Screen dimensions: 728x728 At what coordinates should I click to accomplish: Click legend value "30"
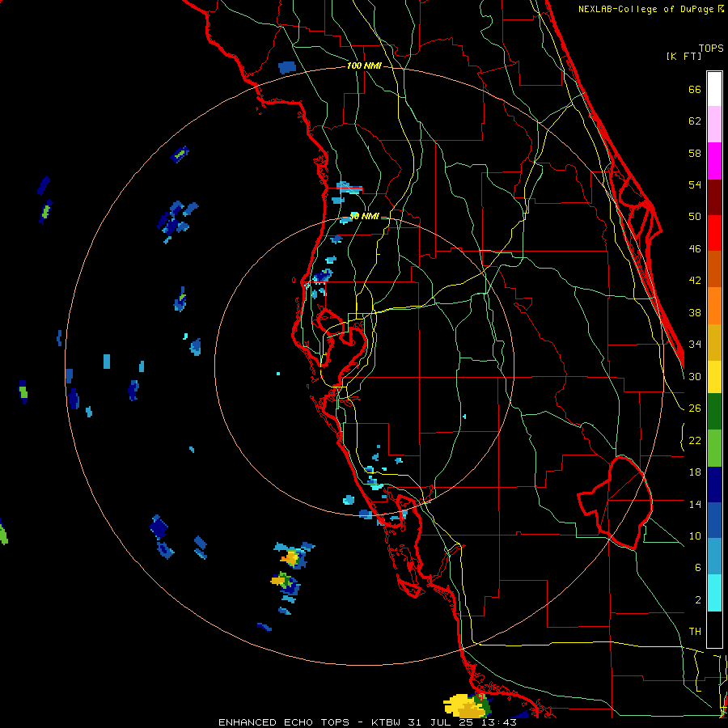click(695, 376)
